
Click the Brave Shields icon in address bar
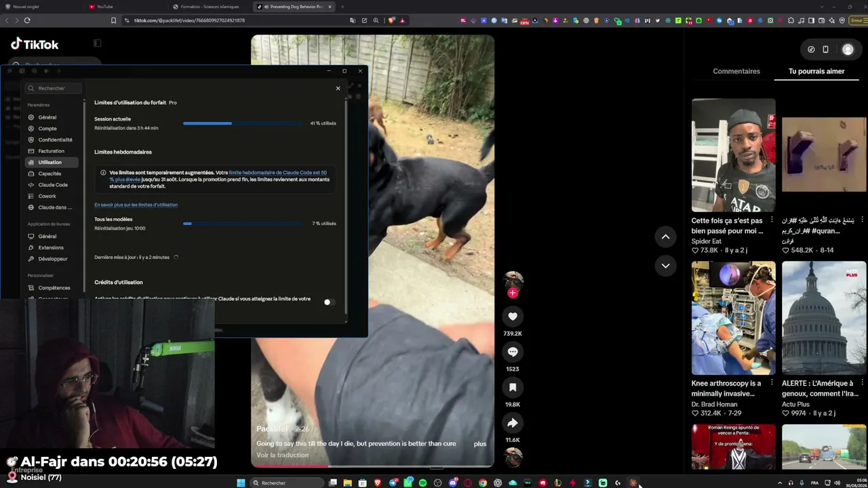coord(391,20)
